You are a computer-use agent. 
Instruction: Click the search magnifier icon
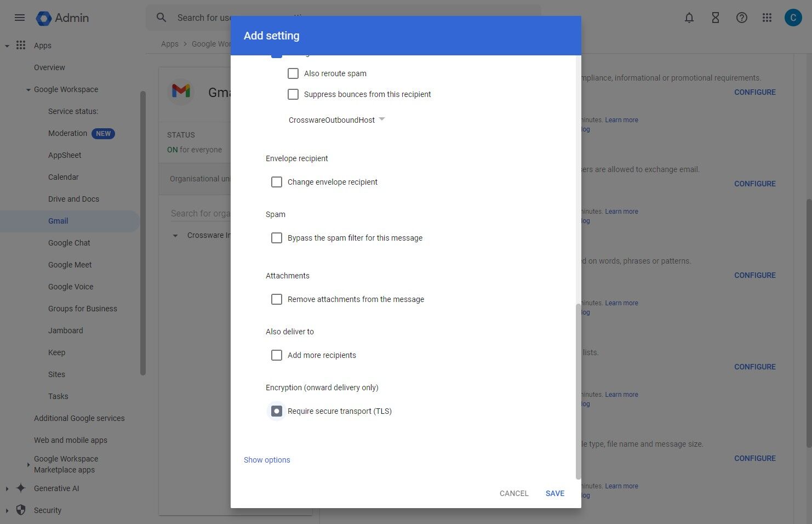(x=161, y=18)
